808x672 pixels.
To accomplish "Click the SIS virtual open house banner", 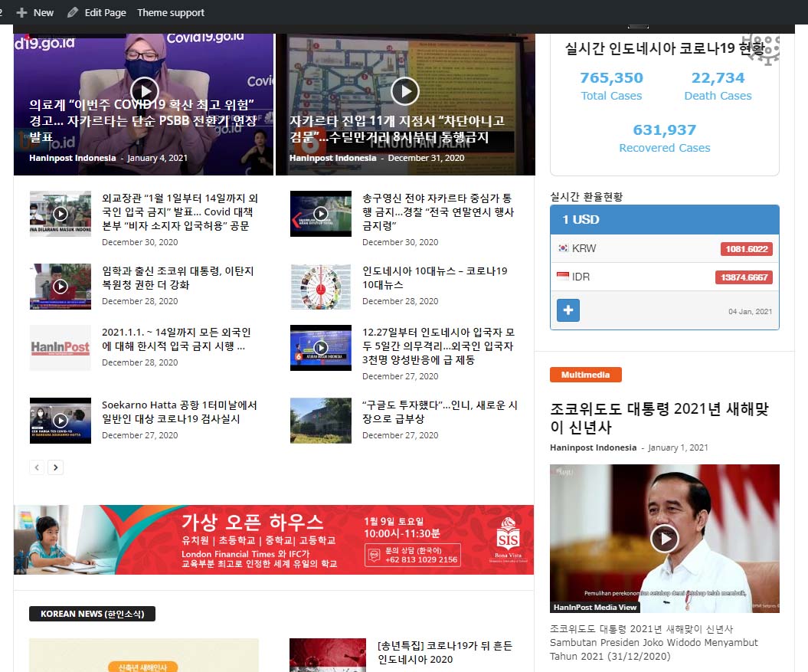I will point(273,539).
